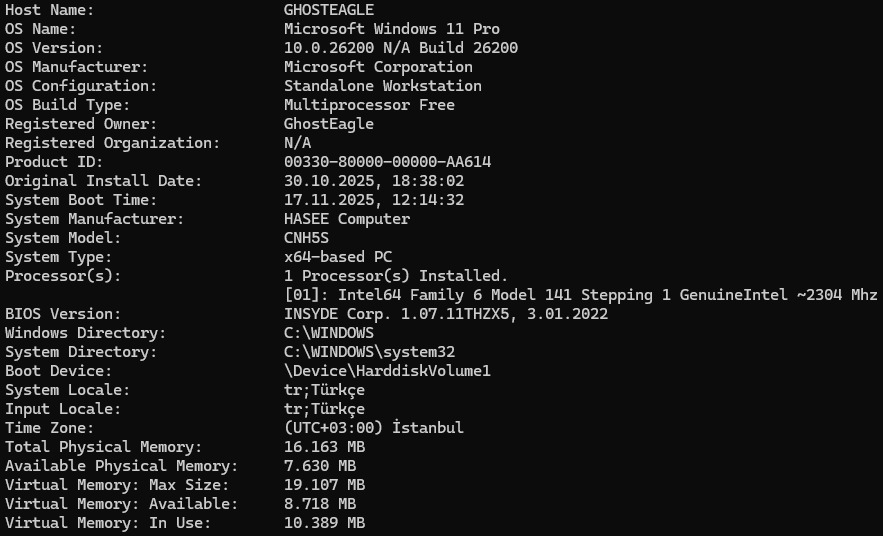Click the INSYDE Corp. BIOS version text
The height and width of the screenshot is (536, 883).
[x=445, y=314]
